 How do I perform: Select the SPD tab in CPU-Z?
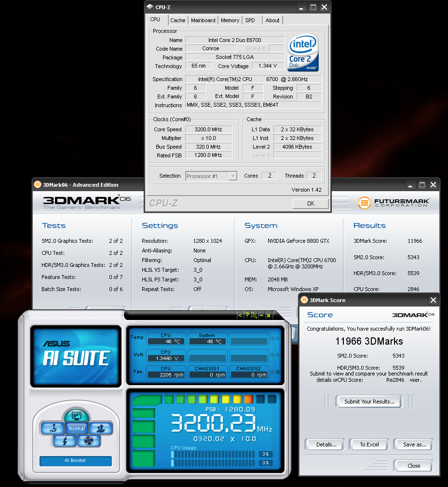pyautogui.click(x=250, y=20)
